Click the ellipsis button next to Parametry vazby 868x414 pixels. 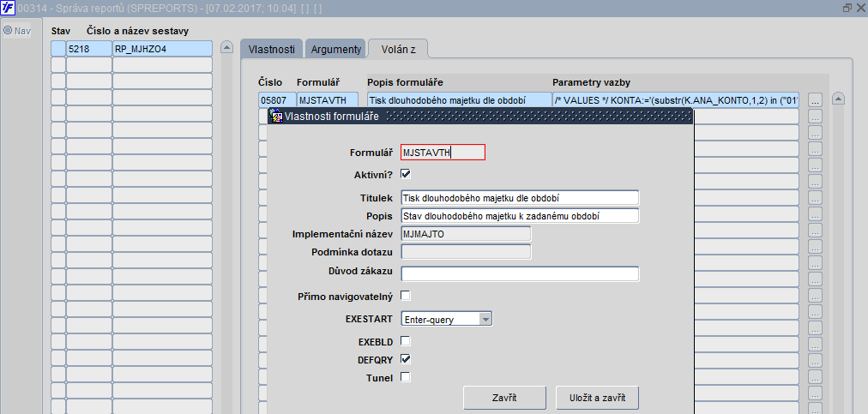pyautogui.click(x=815, y=101)
